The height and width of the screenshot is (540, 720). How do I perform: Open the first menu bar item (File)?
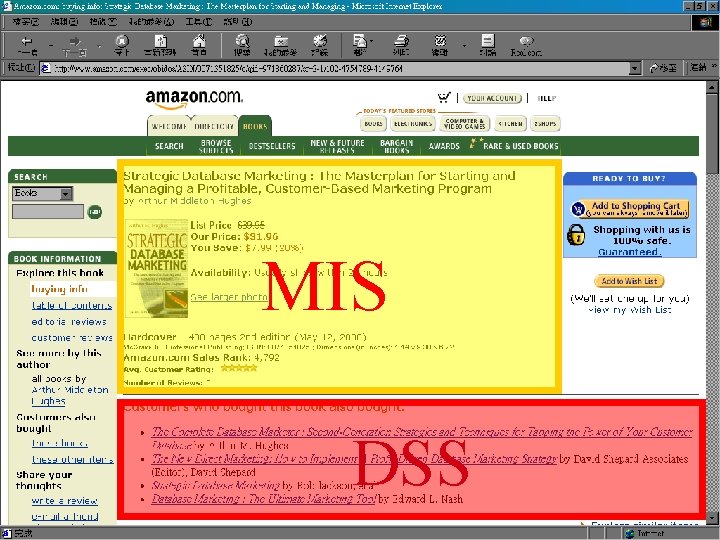[x=25, y=22]
